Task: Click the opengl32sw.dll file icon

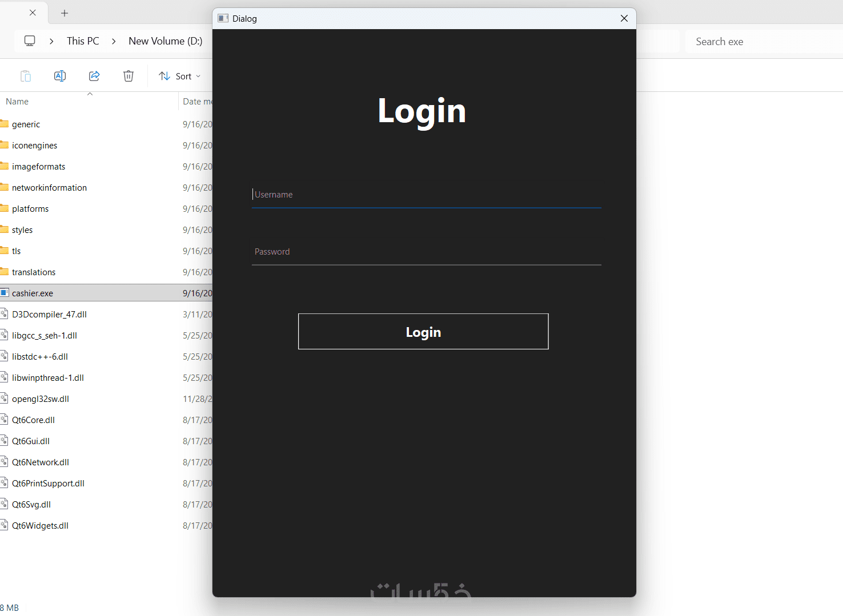Action: (x=4, y=398)
